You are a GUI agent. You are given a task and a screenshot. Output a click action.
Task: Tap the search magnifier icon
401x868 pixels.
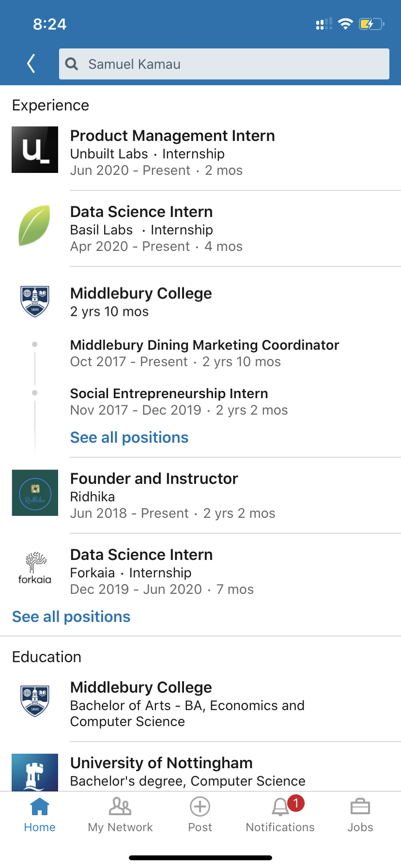coord(72,64)
